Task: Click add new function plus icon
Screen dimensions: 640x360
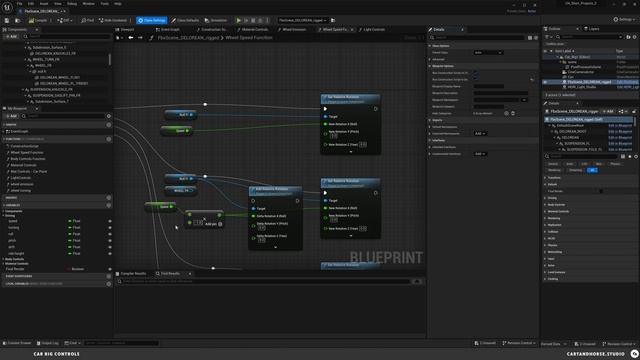Action: [109, 139]
